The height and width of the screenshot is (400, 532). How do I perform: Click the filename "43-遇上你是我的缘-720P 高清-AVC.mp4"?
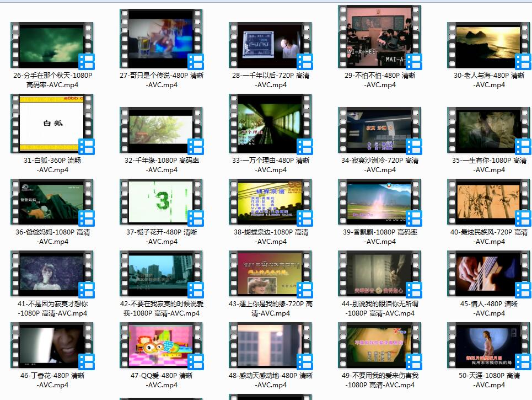(271, 308)
